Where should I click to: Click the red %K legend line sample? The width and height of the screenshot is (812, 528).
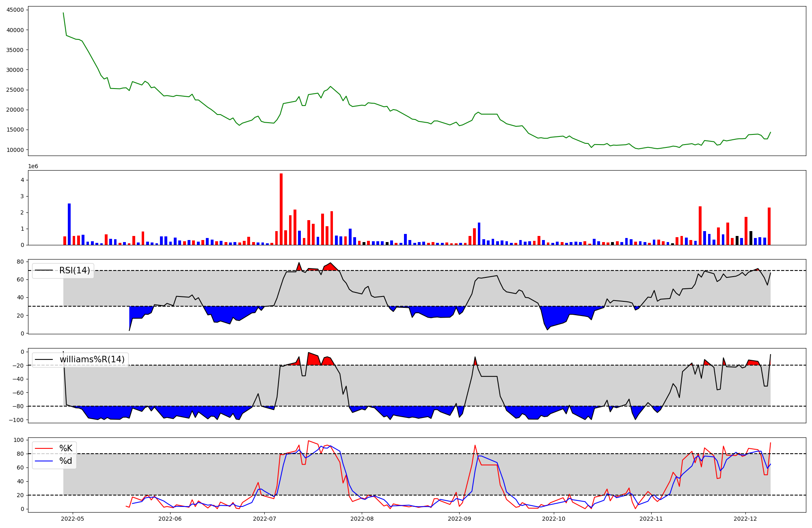click(44, 448)
